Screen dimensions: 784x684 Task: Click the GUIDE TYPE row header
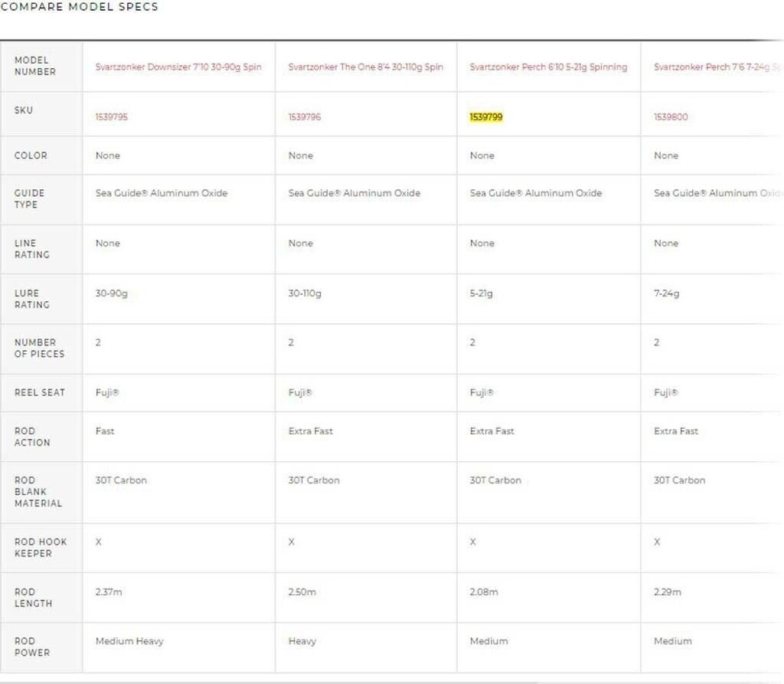(x=30, y=199)
